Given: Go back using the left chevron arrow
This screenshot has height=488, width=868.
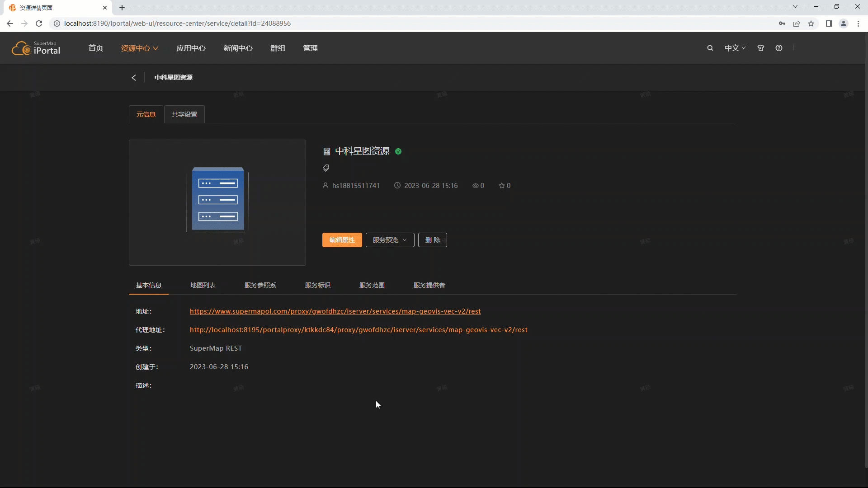Looking at the screenshot, I should point(134,78).
